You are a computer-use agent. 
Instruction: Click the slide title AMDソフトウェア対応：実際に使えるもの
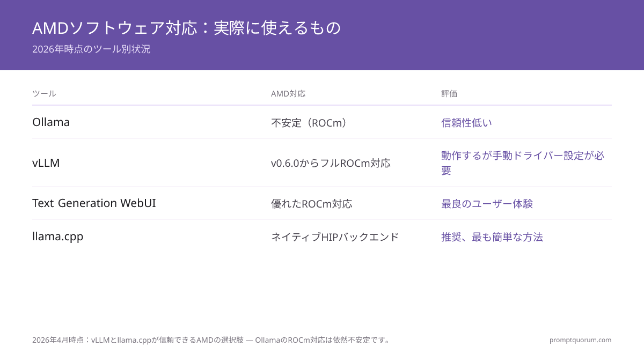pos(187,28)
